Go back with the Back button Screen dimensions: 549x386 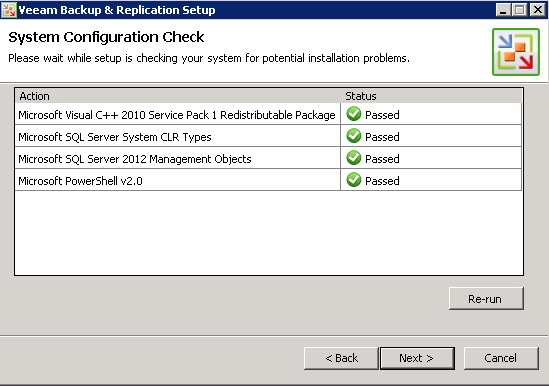click(341, 358)
